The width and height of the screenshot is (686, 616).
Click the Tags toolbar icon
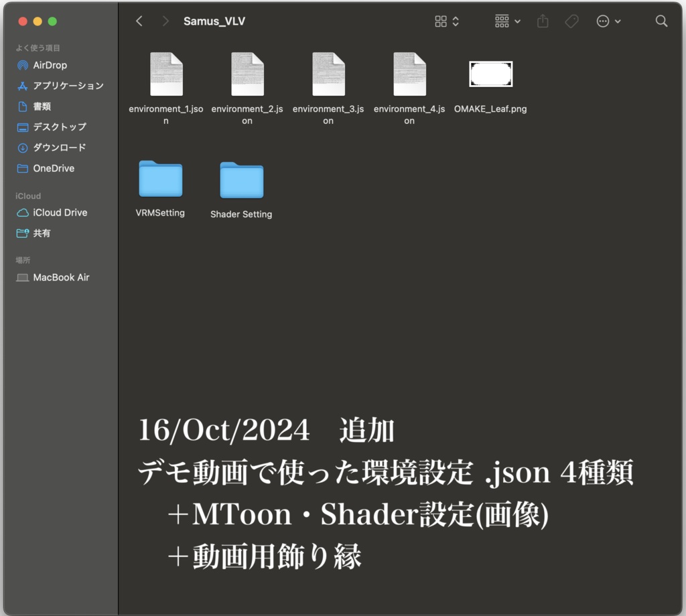[571, 21]
